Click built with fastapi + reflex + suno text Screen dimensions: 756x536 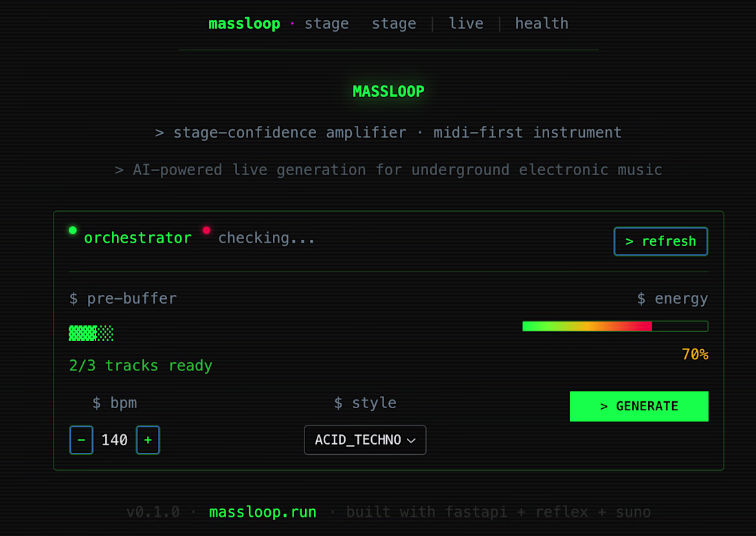[498, 512]
